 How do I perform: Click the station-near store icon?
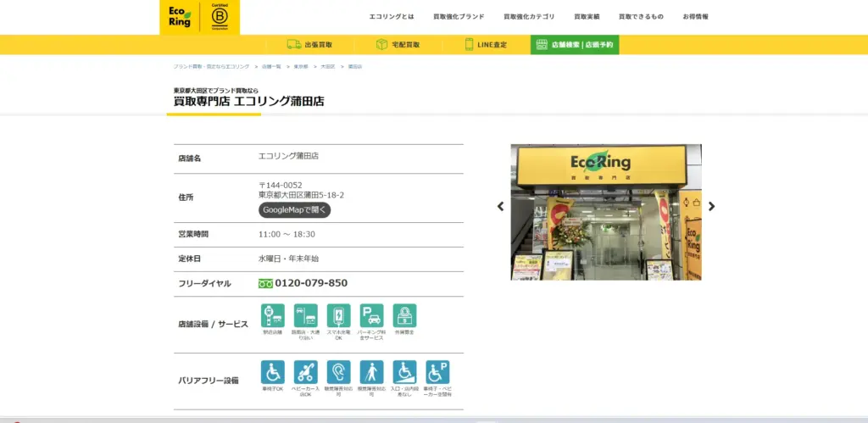pos(273,316)
